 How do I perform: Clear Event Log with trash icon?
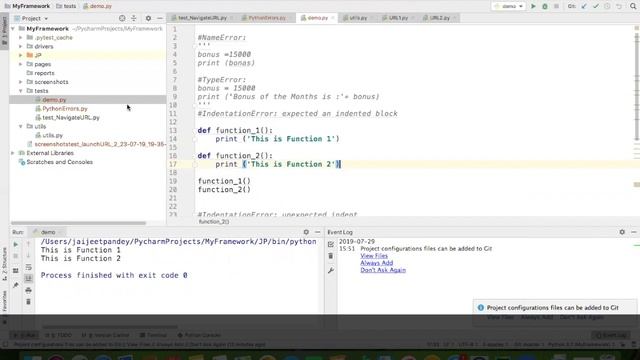(331, 256)
